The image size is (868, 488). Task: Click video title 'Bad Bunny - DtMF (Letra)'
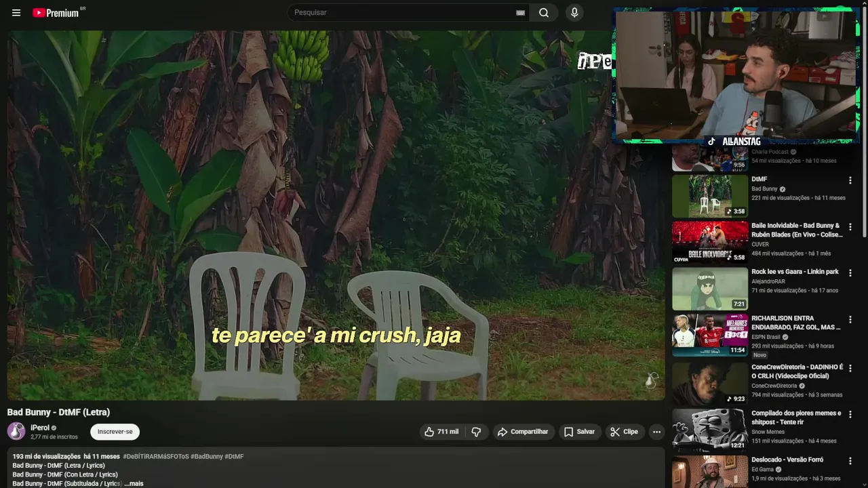coord(58,412)
